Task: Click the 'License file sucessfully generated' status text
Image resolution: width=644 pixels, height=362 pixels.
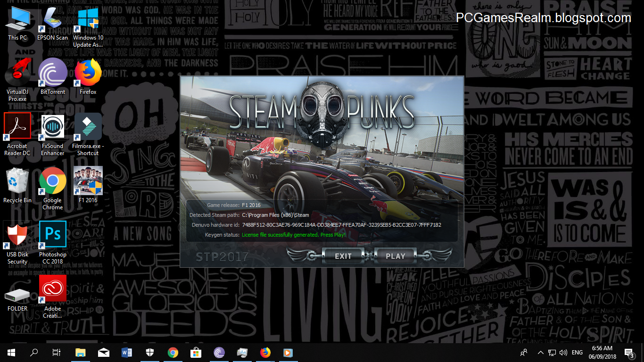Action: tap(294, 235)
